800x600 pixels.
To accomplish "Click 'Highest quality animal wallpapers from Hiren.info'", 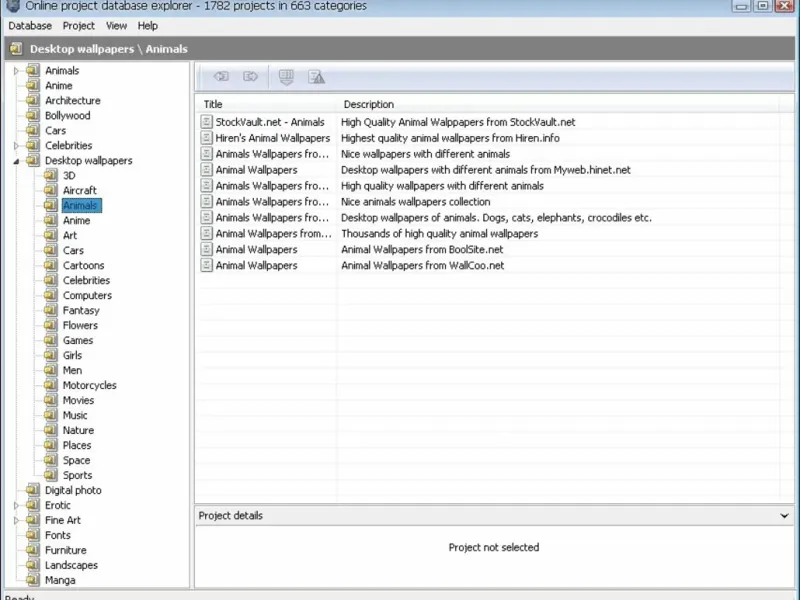I will tap(450, 138).
